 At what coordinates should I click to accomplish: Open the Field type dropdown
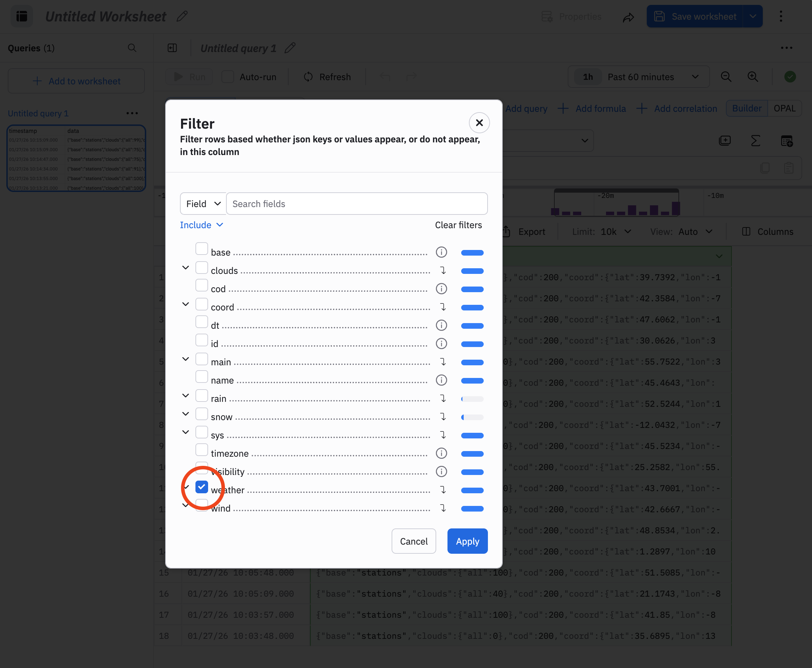[203, 204]
